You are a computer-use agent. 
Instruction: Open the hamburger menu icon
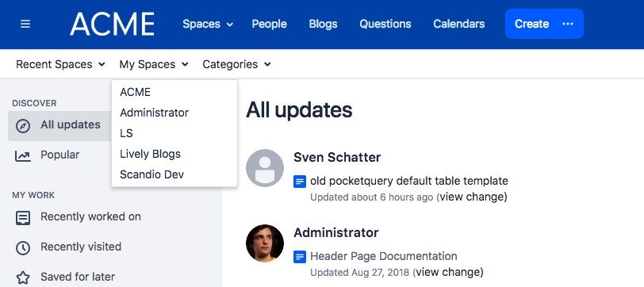point(25,25)
